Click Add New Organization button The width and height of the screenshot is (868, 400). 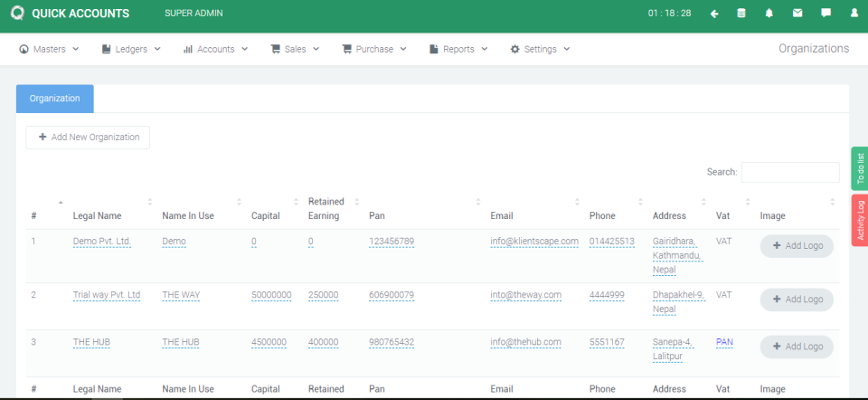(88, 137)
